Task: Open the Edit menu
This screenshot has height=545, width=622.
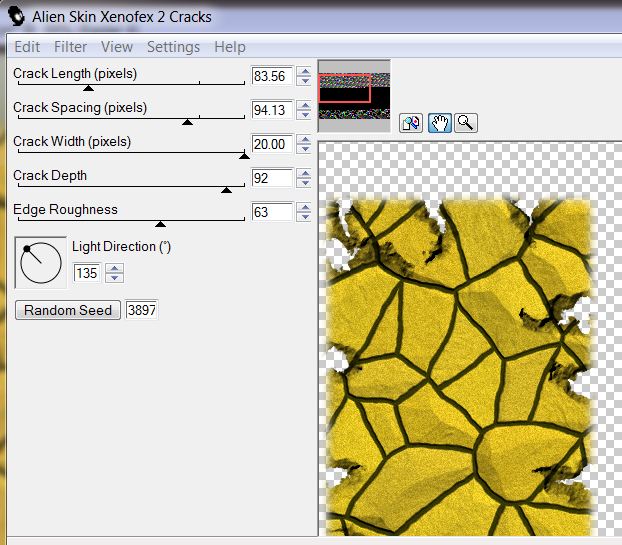Action: (x=27, y=47)
